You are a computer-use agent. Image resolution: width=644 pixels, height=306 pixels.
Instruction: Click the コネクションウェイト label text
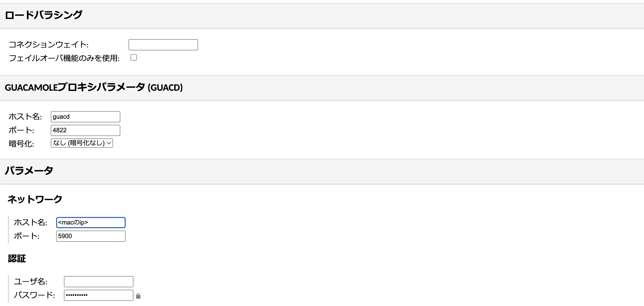point(49,45)
